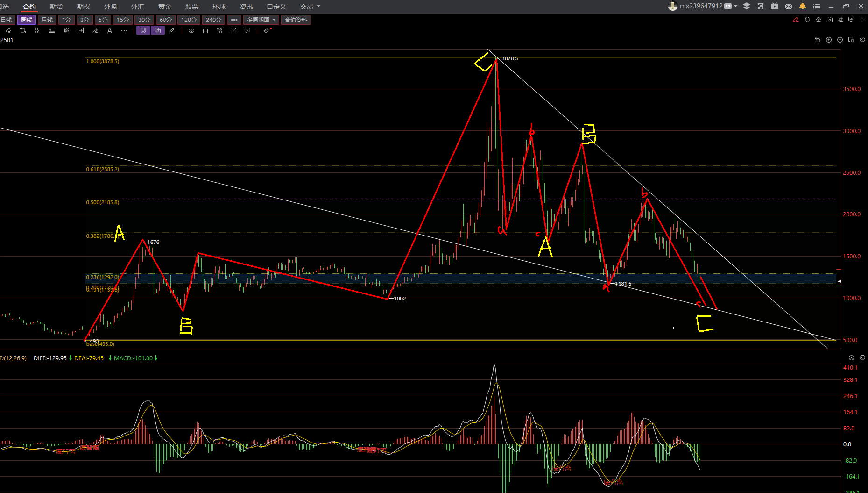Open the live video TV icon

[775, 6]
